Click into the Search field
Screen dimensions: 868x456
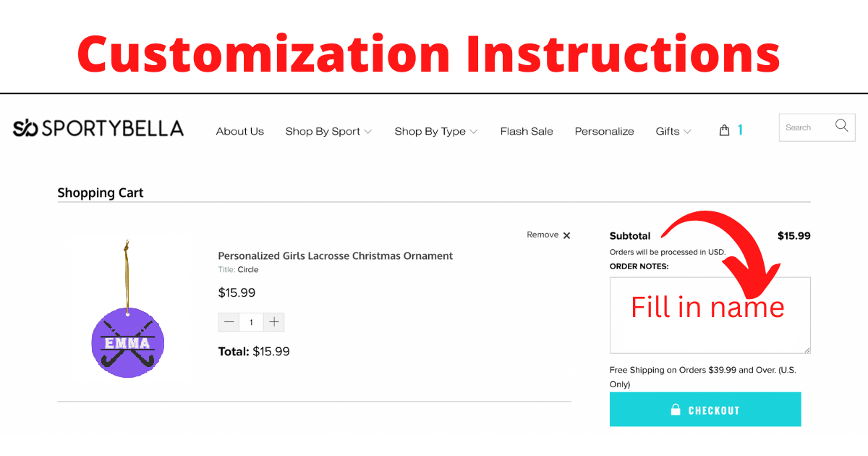tap(804, 127)
